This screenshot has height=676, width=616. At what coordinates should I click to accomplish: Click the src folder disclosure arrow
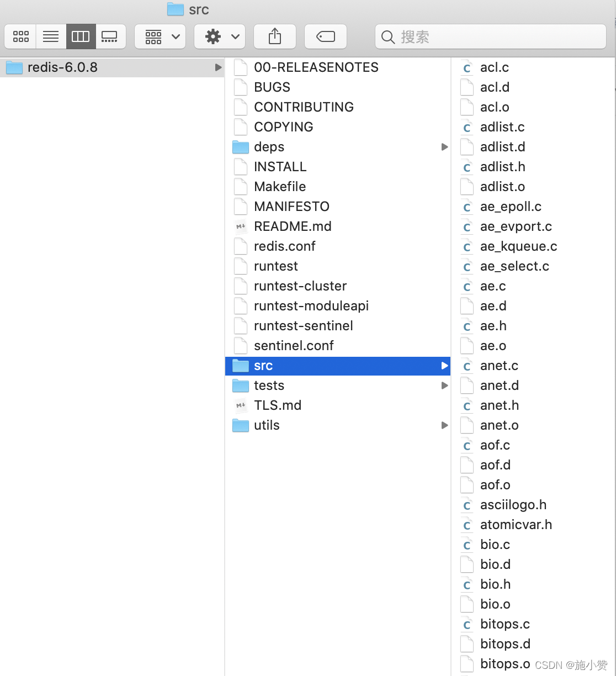coord(444,366)
